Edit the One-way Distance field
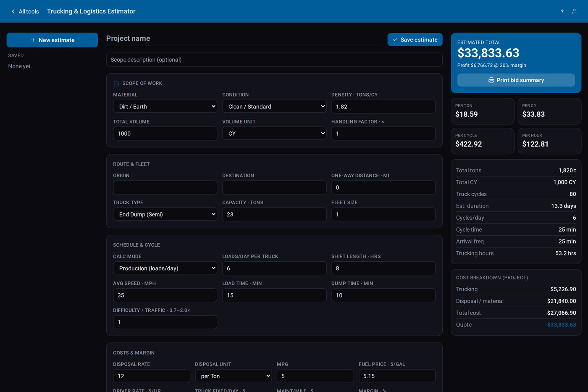 coord(383,187)
